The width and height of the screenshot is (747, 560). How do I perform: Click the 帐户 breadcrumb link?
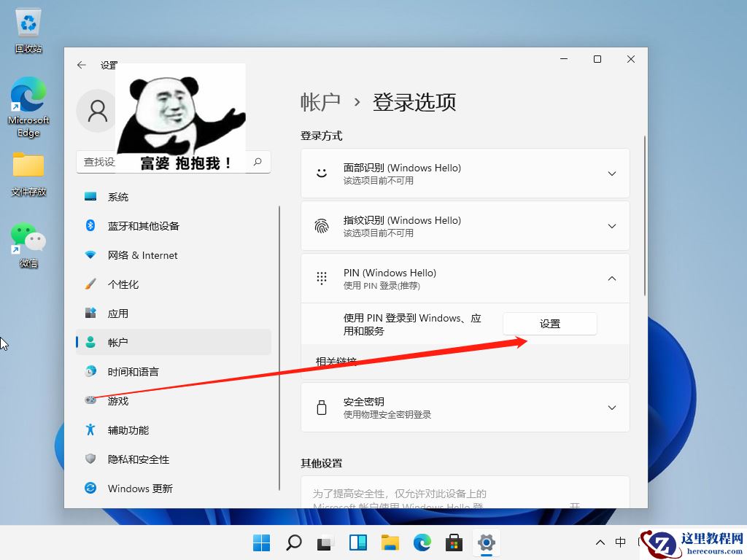point(320,102)
